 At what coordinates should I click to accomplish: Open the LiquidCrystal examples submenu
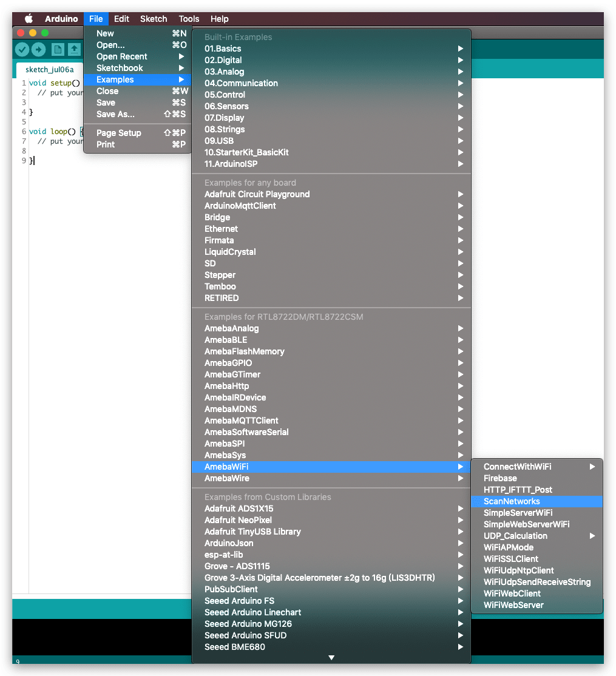pos(331,252)
